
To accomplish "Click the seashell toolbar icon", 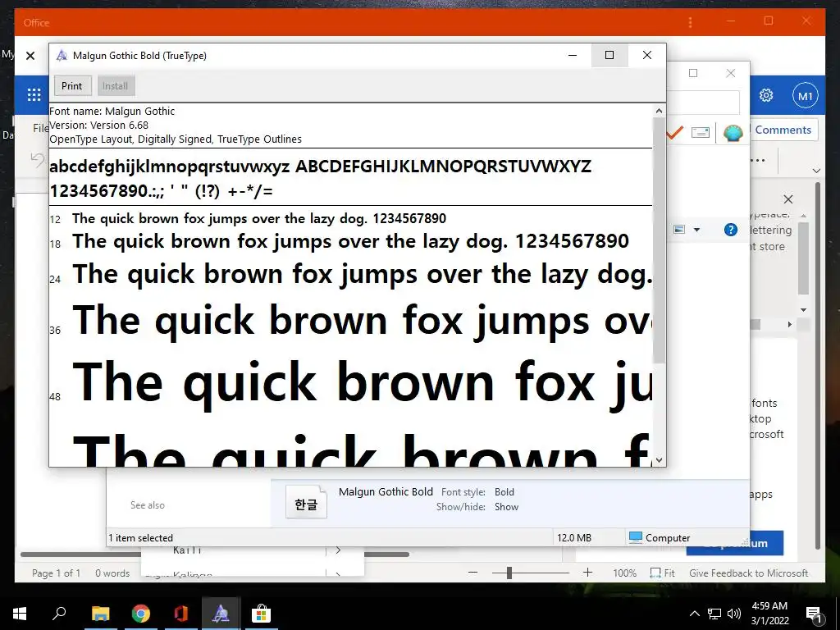I will pos(733,132).
